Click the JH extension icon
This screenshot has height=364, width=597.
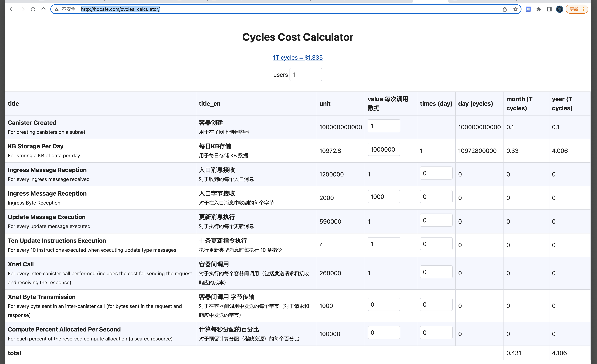(x=528, y=9)
